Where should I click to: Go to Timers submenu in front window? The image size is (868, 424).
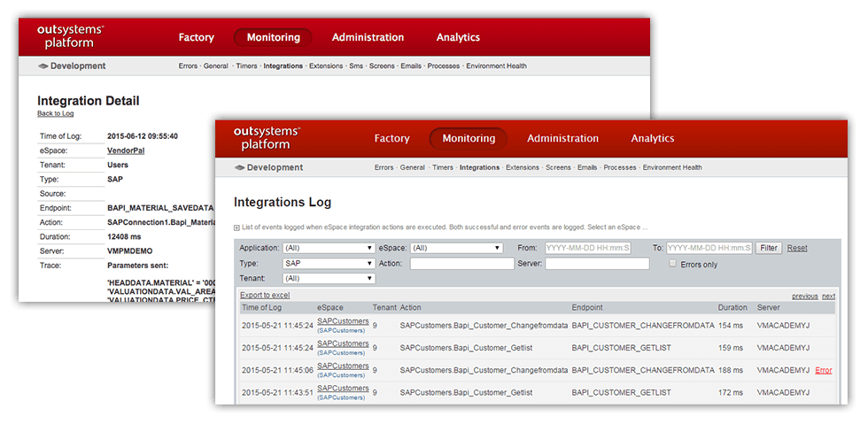443,167
